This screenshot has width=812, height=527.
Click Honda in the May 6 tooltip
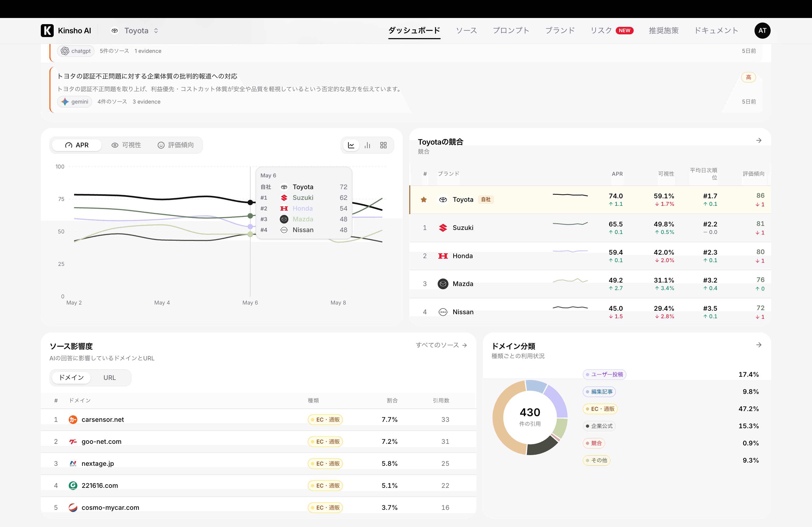point(303,208)
